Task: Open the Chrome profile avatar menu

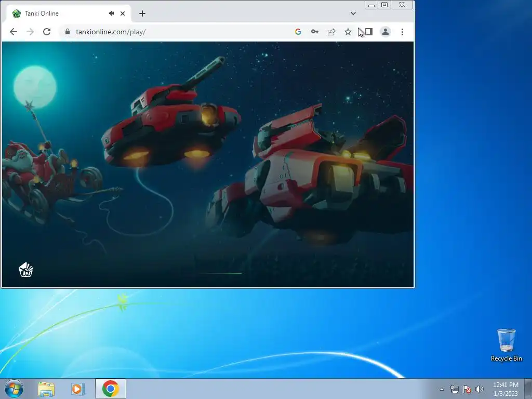Action: pos(385,32)
